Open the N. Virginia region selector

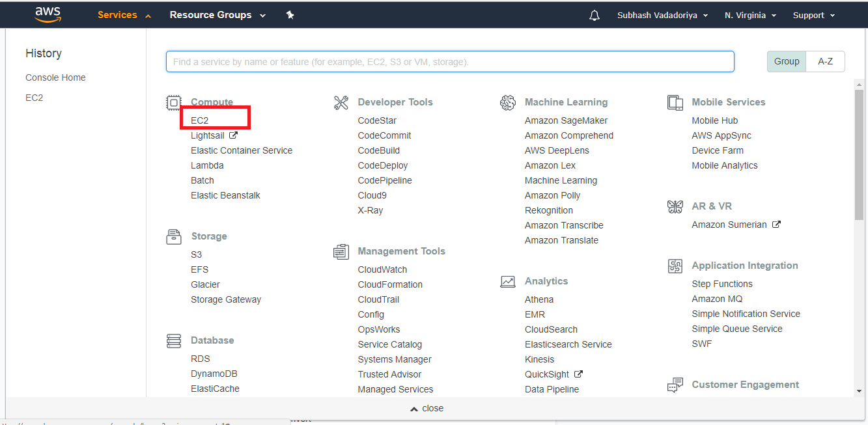coord(750,15)
